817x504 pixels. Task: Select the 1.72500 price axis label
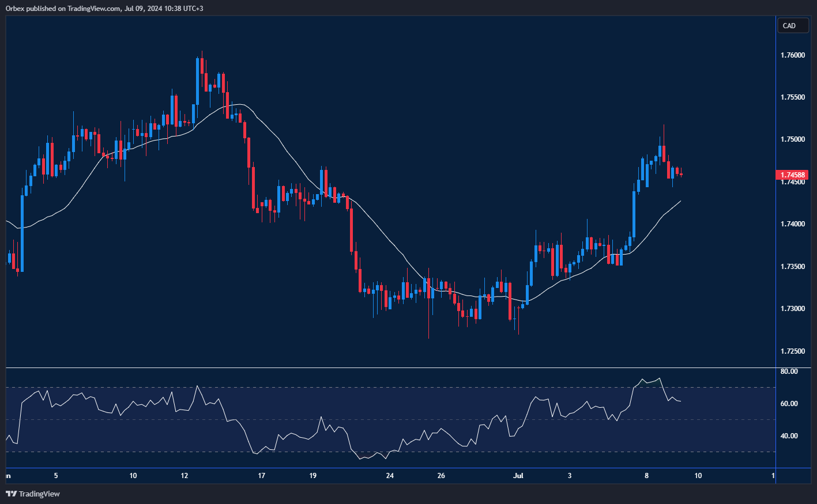(x=792, y=351)
